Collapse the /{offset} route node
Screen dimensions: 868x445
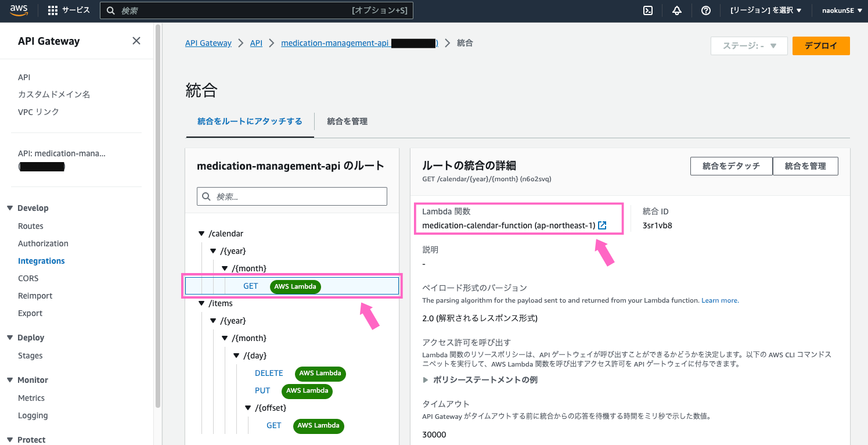tap(248, 408)
